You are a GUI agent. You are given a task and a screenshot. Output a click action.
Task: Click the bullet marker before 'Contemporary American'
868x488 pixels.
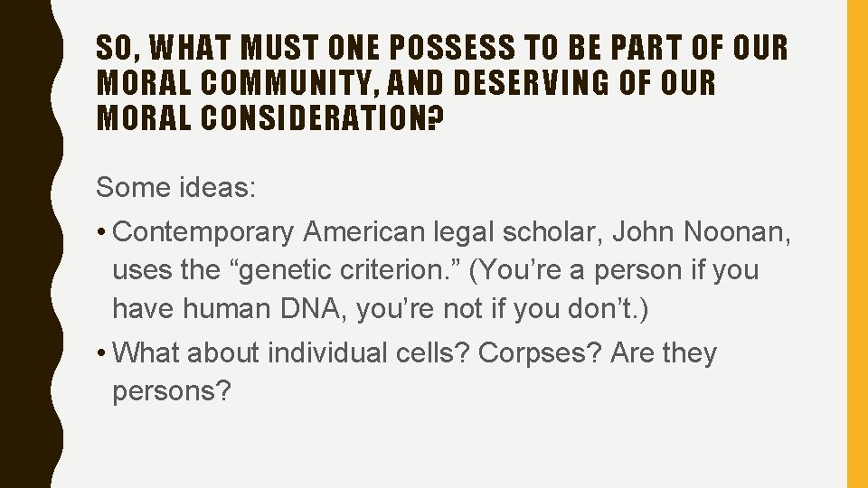pyautogui.click(x=100, y=232)
